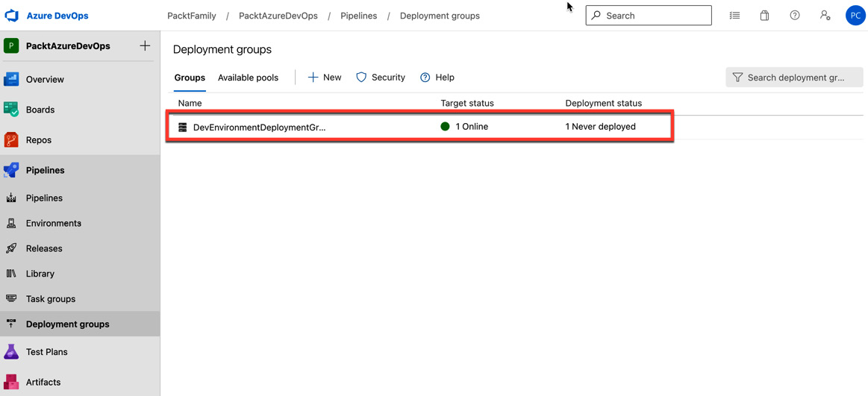The height and width of the screenshot is (396, 868).
Task: Select Test Plans in the sidebar
Action: (x=47, y=352)
